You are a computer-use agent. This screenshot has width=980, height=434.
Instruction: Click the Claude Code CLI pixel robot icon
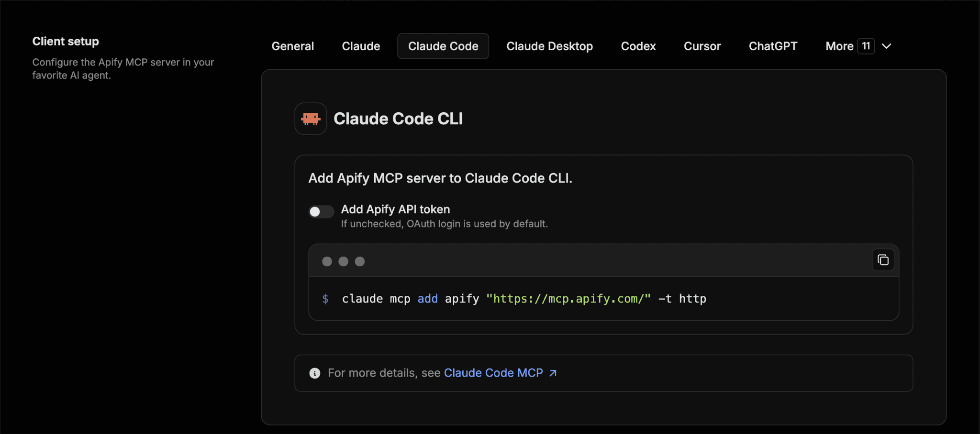coord(311,119)
